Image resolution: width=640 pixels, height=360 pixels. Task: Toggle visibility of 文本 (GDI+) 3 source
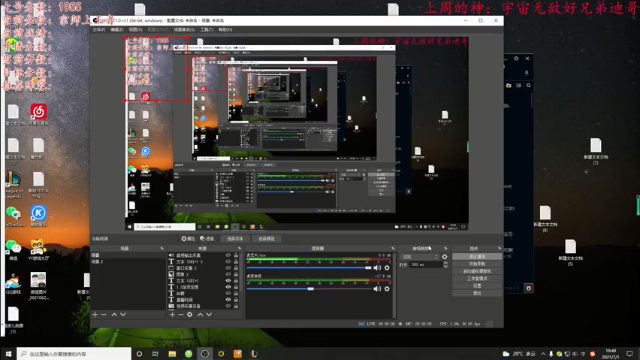click(228, 262)
